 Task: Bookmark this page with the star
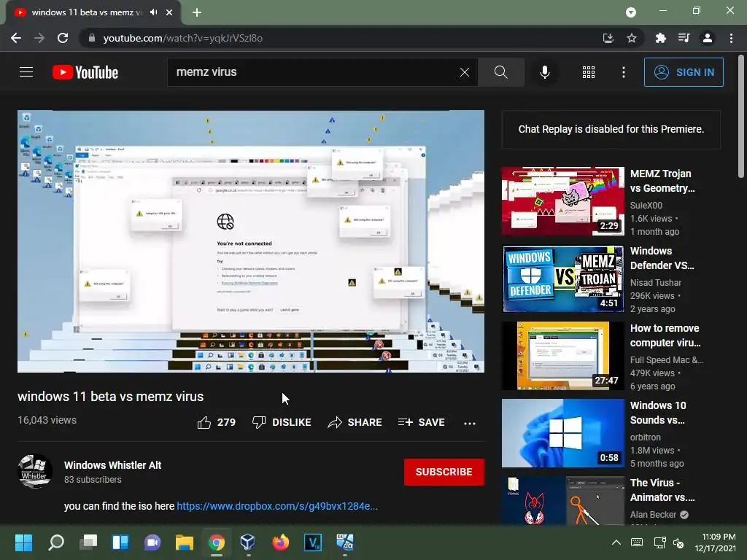point(632,38)
